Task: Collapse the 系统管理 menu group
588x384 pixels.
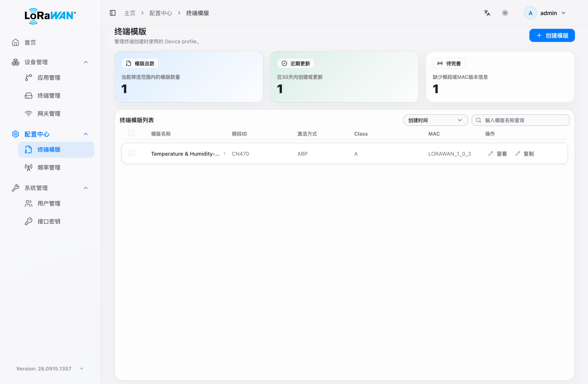Action: tap(51, 188)
